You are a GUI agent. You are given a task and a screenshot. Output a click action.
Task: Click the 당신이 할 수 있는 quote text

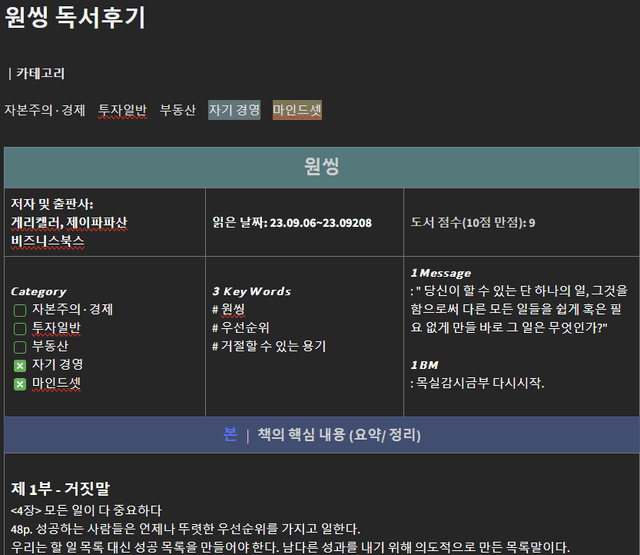pos(519,309)
